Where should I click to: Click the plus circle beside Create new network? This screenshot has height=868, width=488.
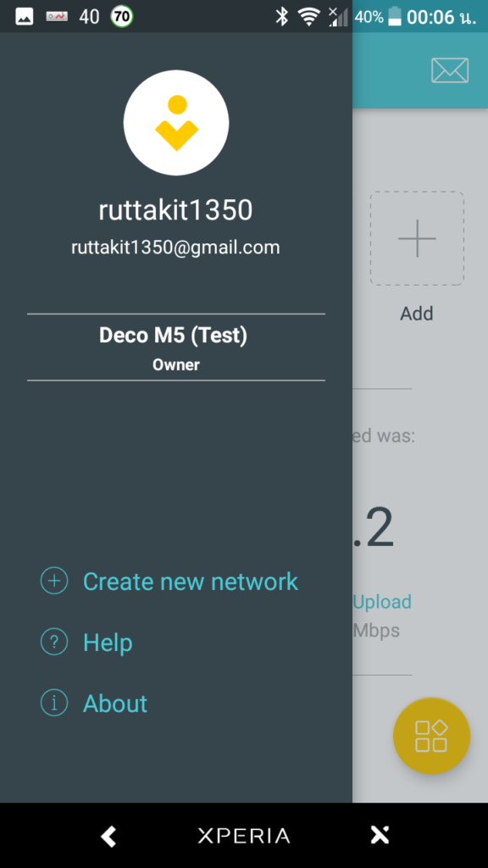click(x=54, y=581)
